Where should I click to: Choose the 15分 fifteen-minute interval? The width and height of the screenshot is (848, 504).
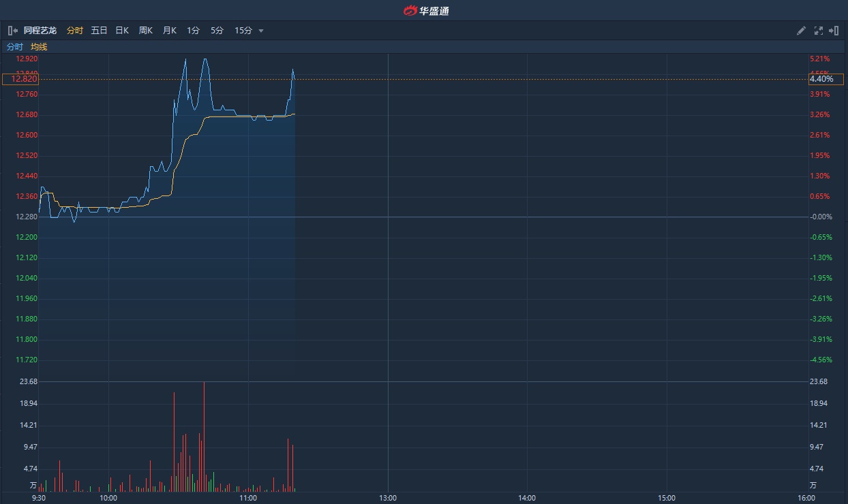click(243, 31)
